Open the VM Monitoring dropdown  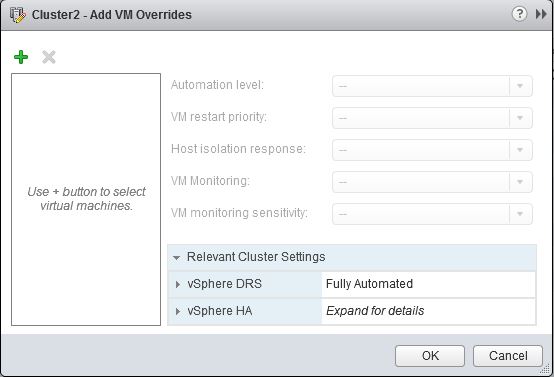(x=432, y=182)
